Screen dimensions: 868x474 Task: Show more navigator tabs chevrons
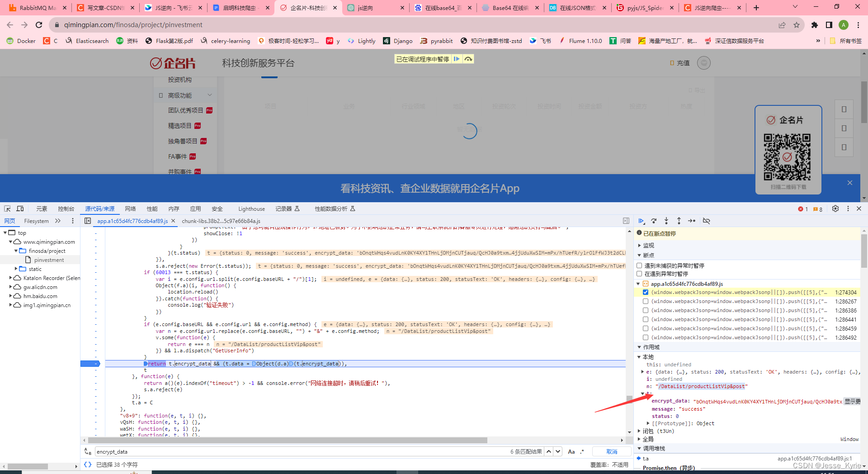pyautogui.click(x=58, y=221)
